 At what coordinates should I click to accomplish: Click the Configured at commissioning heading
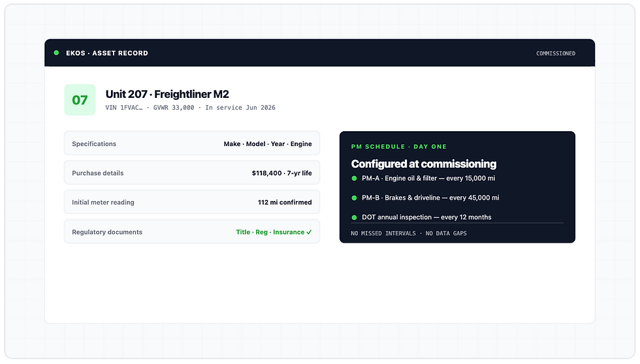[x=424, y=164]
